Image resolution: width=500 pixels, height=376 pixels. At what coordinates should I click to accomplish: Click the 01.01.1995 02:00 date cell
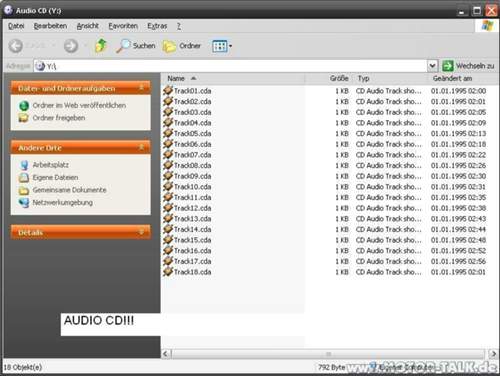click(x=458, y=91)
